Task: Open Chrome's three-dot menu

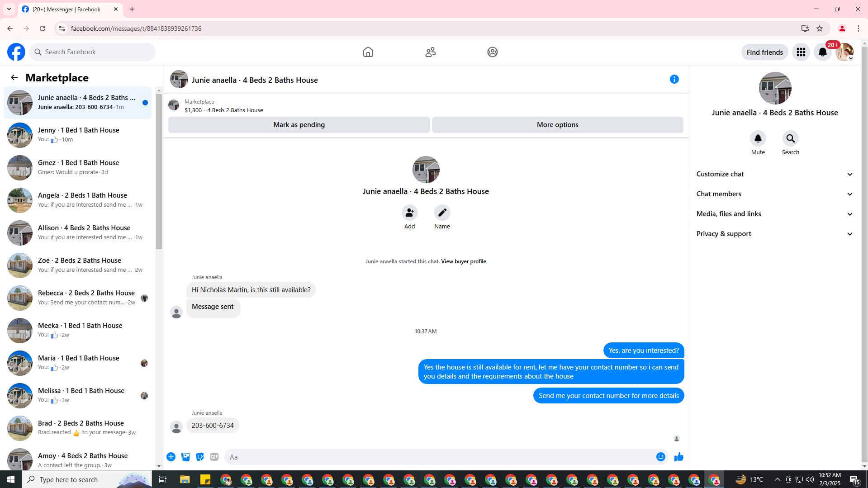Action: click(x=859, y=28)
